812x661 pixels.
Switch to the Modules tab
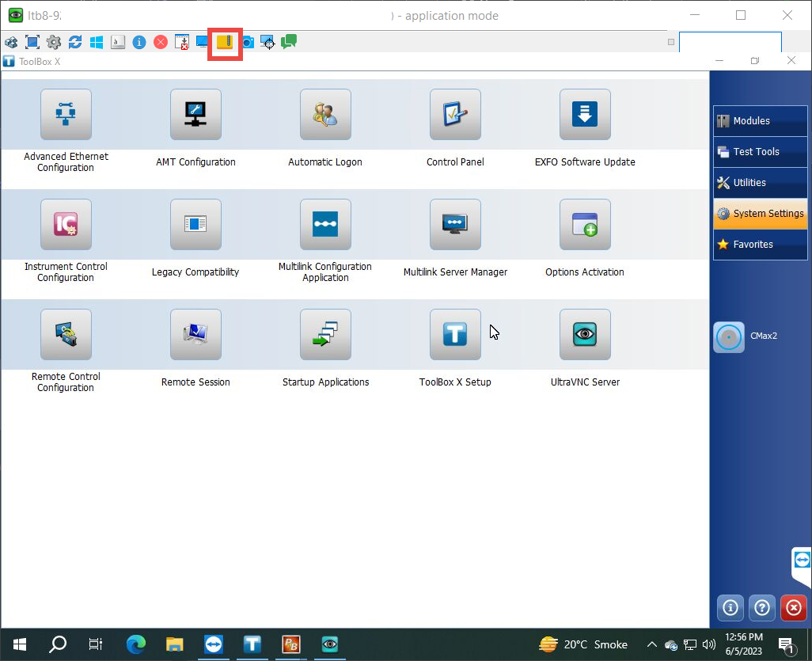[x=761, y=120]
